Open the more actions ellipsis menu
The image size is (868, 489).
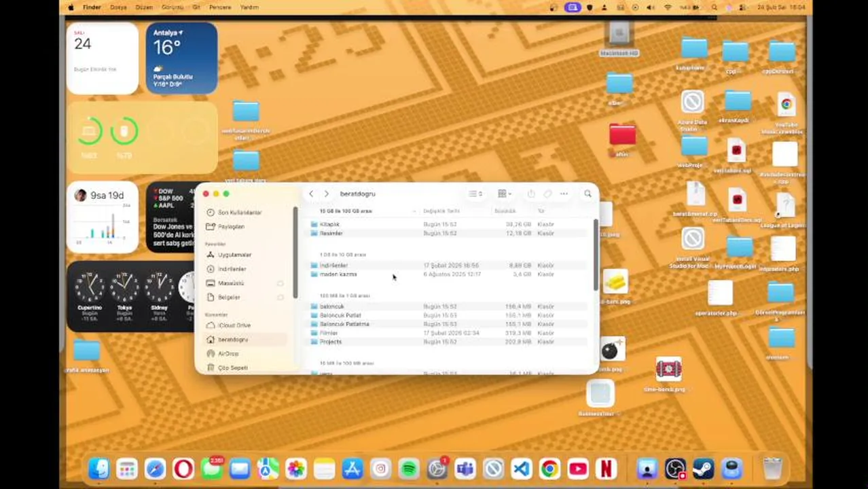[564, 194]
